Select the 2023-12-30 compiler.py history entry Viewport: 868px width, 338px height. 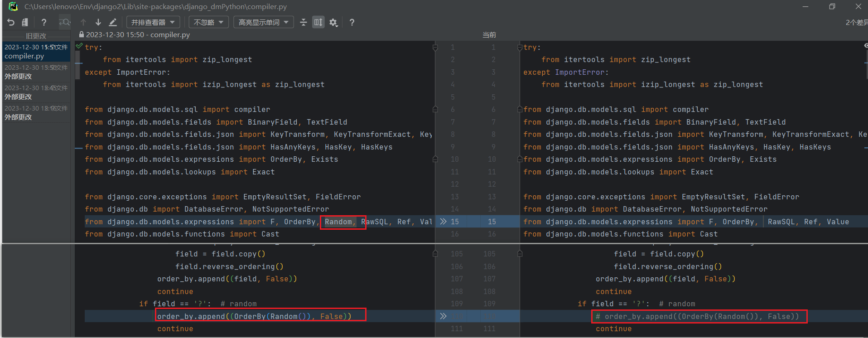[x=36, y=51]
